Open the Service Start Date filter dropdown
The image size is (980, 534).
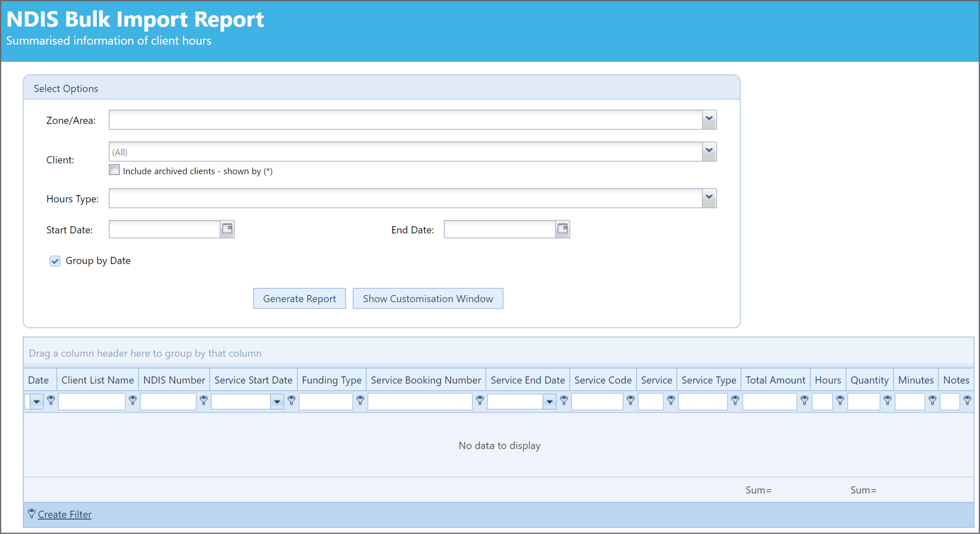(277, 402)
